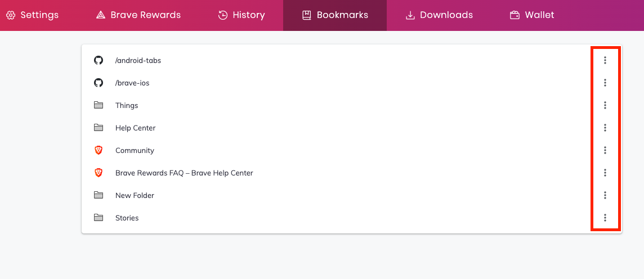The width and height of the screenshot is (644, 279).
Task: Select the Community bookmark title
Action: click(x=135, y=151)
